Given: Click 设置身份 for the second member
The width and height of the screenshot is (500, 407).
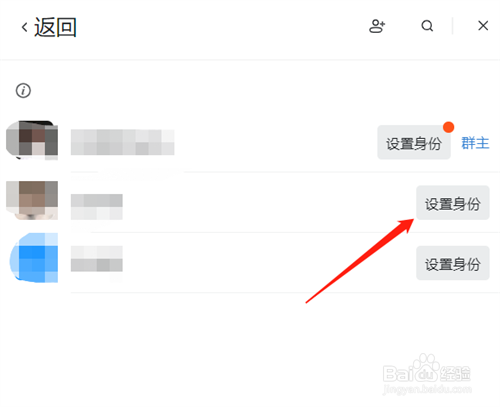Looking at the screenshot, I should (x=453, y=203).
